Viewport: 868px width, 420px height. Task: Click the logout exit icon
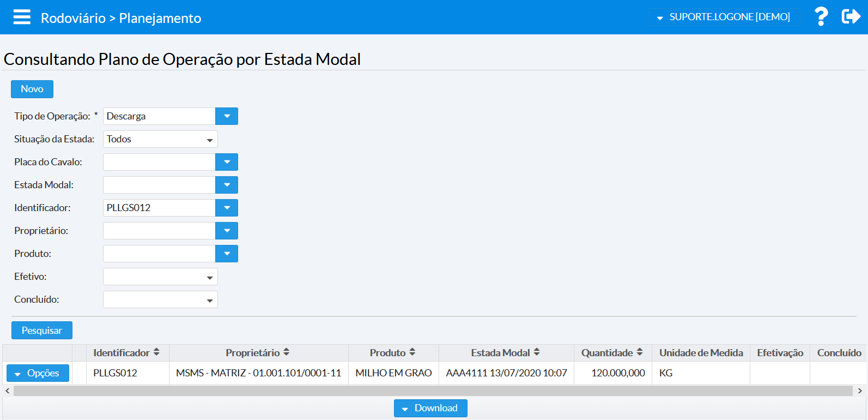[851, 17]
